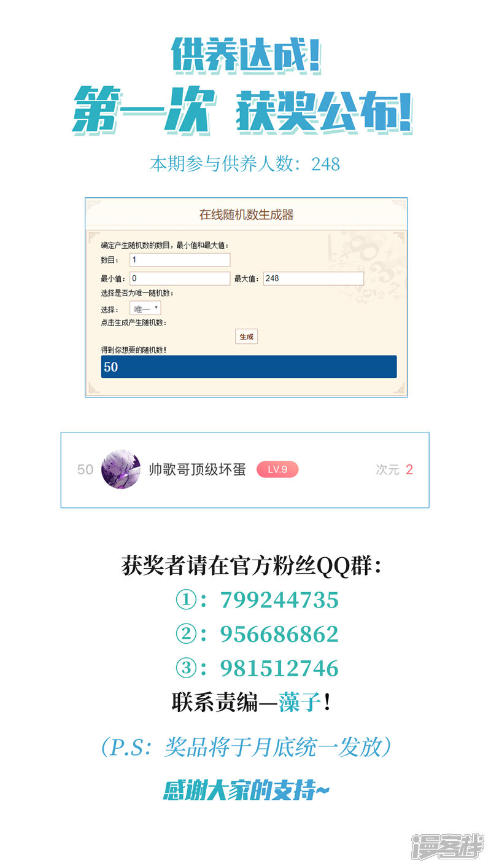This screenshot has width=491, height=868.
Task: Click QQ group number 799244735
Action: point(279,600)
